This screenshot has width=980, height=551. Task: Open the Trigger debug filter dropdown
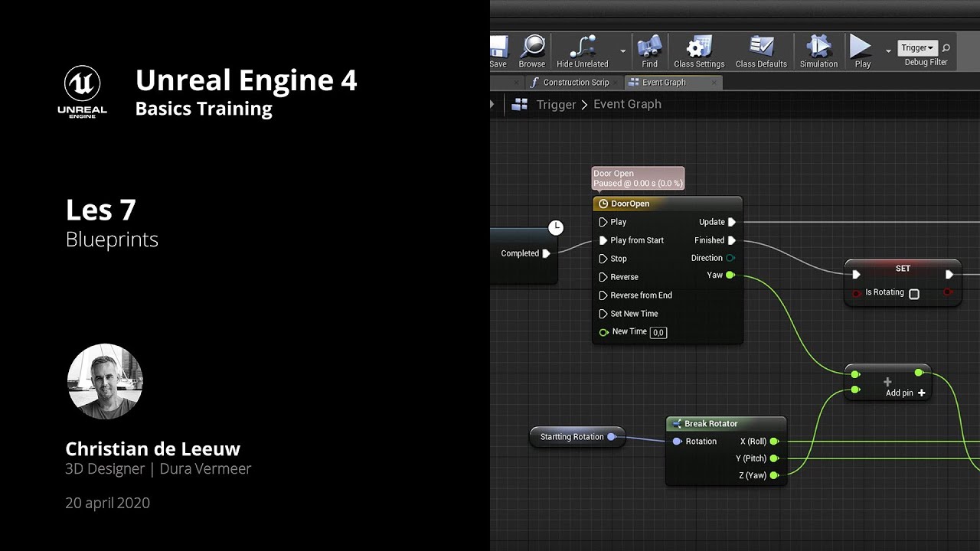(x=917, y=48)
